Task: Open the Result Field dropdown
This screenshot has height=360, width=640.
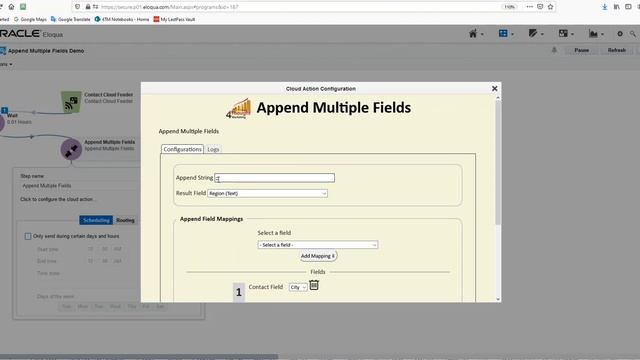Action: [x=267, y=193]
